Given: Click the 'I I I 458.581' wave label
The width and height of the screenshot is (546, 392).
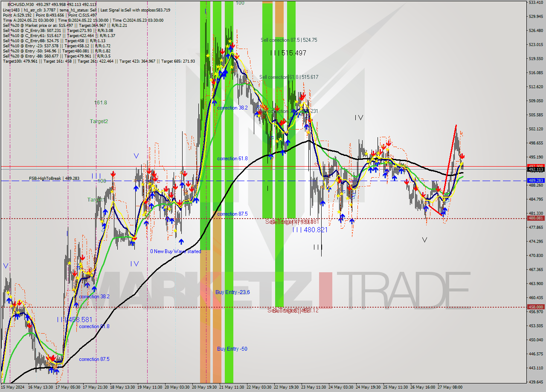Looking at the screenshot, I should click(x=75, y=320).
